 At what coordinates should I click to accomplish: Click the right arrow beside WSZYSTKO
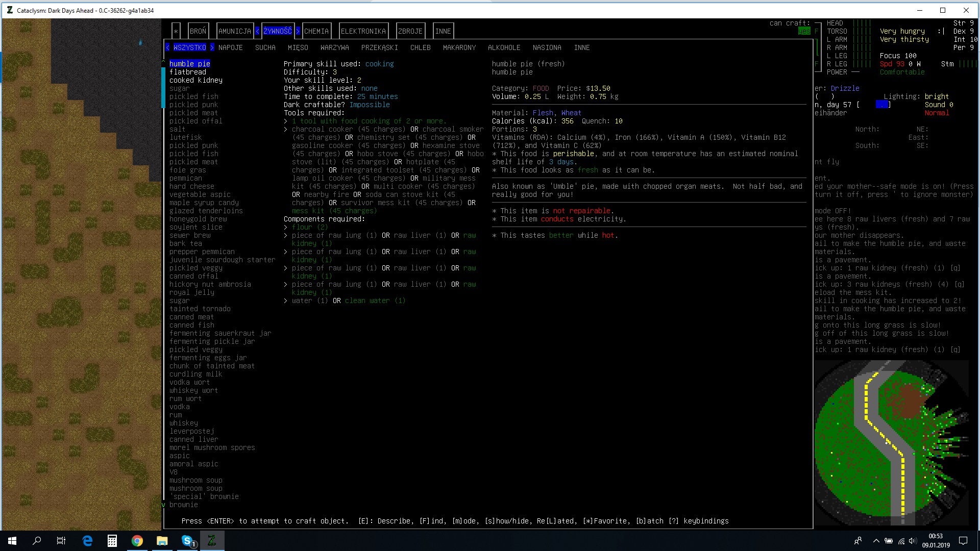212,47
